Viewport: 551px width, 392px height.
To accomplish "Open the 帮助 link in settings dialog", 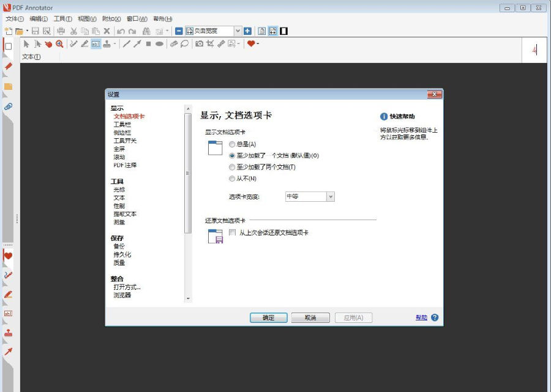I will coord(422,317).
